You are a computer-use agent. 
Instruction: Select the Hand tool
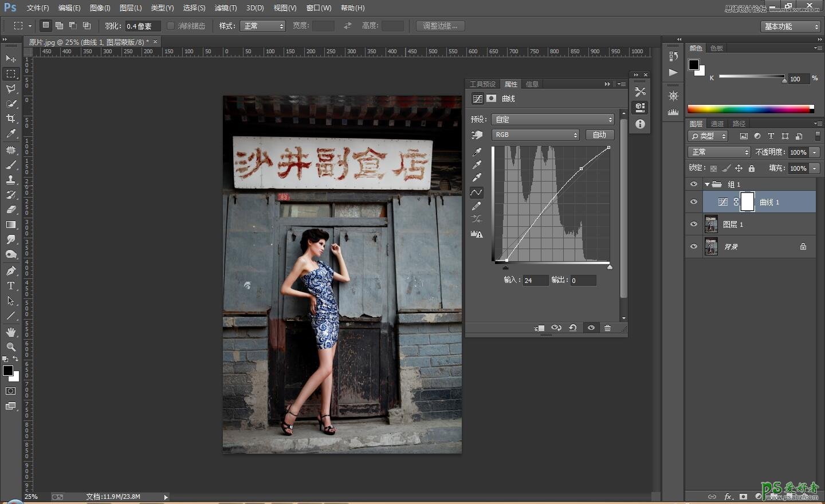coord(11,332)
